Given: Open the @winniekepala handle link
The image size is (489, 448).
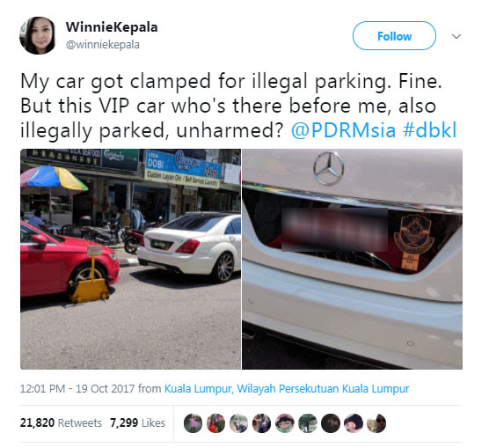Looking at the screenshot, I should (103, 45).
